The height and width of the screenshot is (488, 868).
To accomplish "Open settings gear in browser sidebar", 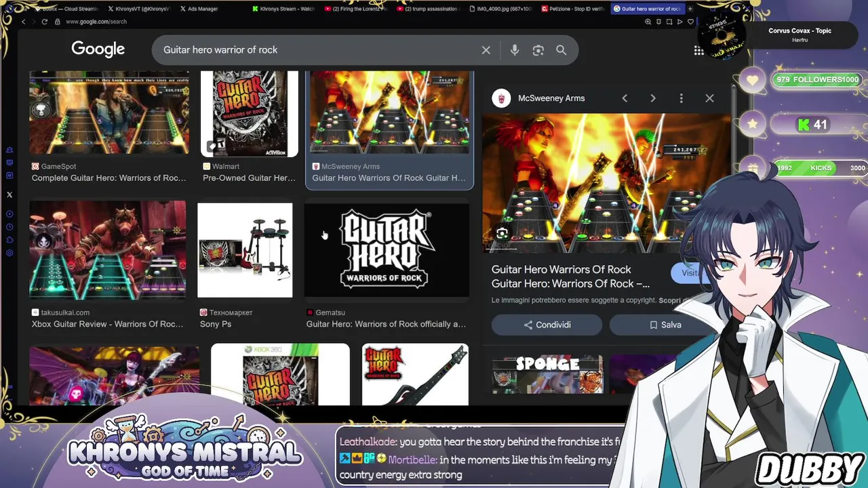I will click(9, 253).
